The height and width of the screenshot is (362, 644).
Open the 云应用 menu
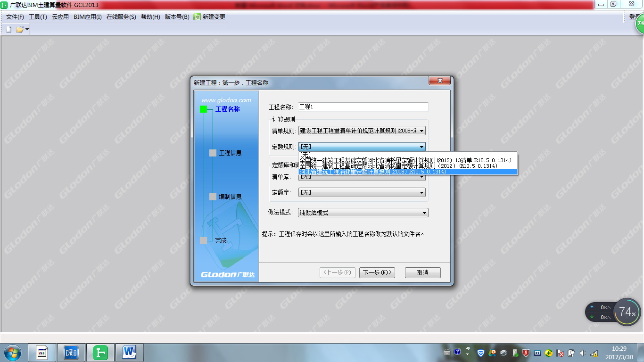pos(60,16)
